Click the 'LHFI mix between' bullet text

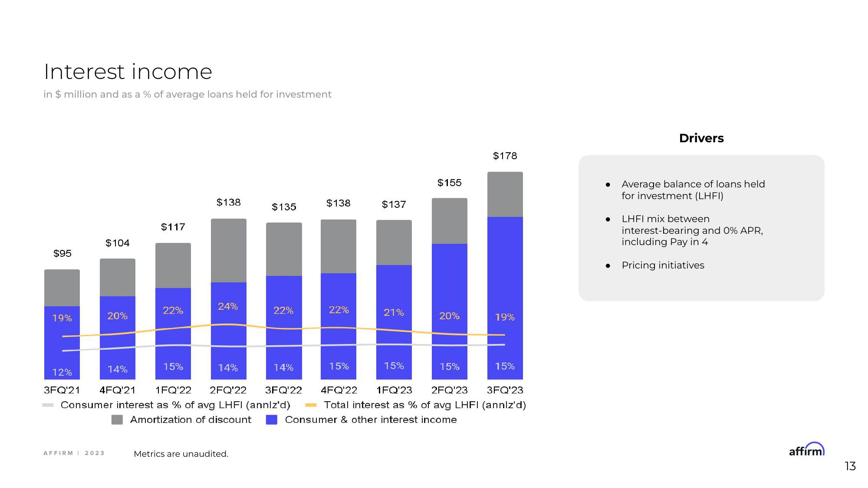tap(692, 230)
